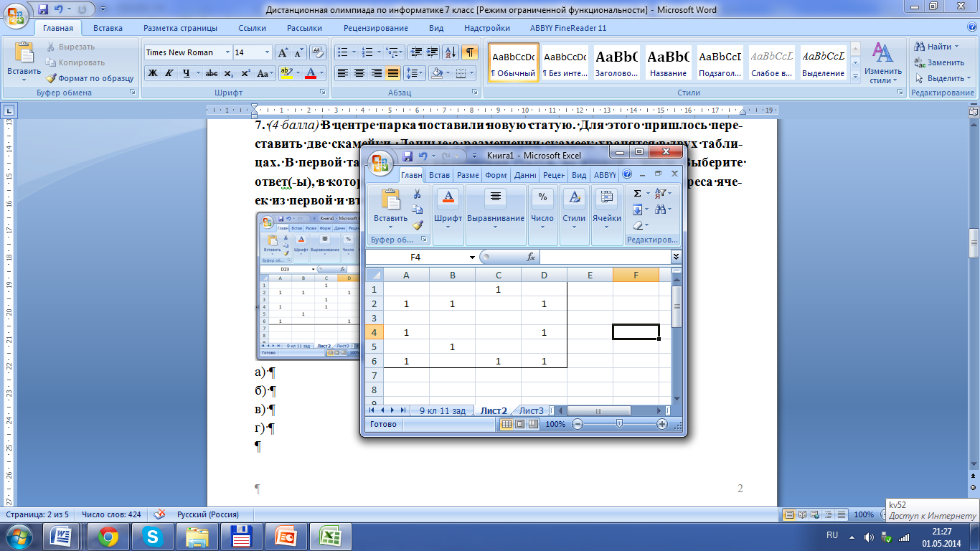This screenshot has width=980, height=551.
Task: Select Normal view grid icon in Excel status bar
Action: tap(507, 425)
